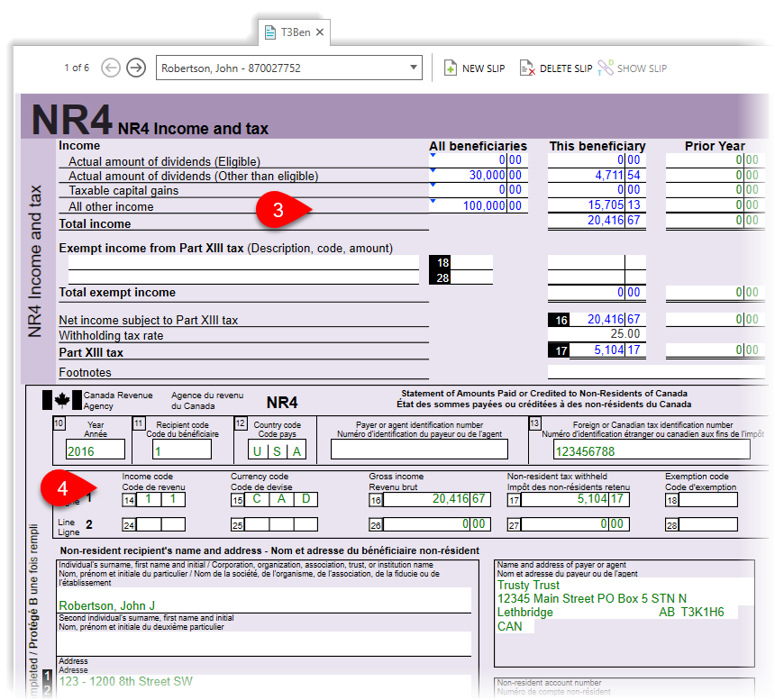Viewport: 775px width, 700px height.
Task: Click tax identification number 123456788 field
Action: click(x=652, y=450)
